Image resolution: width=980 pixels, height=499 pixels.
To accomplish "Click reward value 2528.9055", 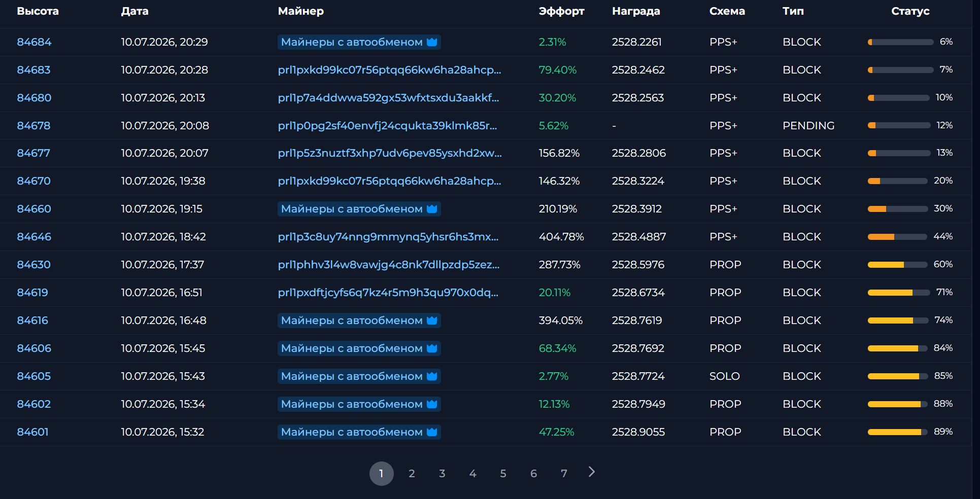I will (x=638, y=432).
